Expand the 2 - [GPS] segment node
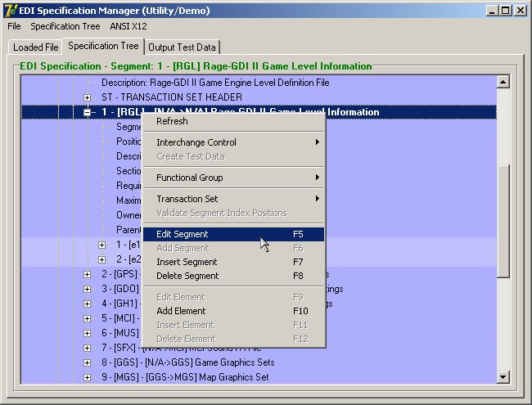The height and width of the screenshot is (405, 532). pos(88,274)
